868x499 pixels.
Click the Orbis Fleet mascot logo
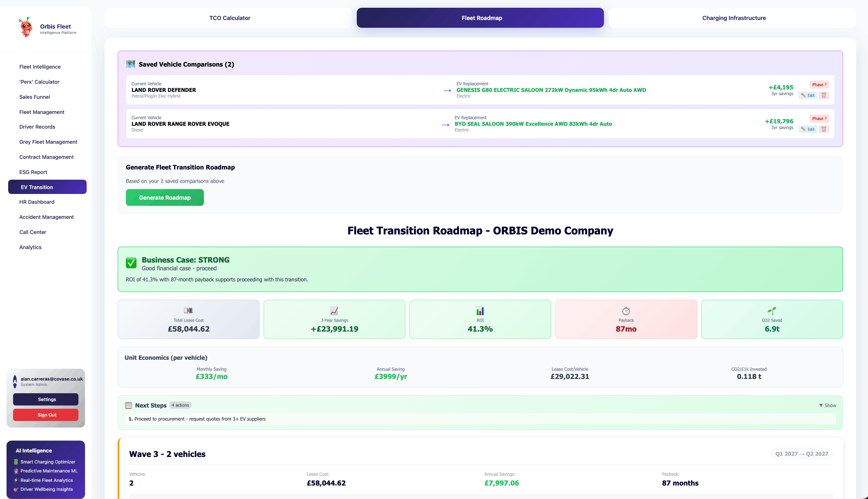coord(26,27)
